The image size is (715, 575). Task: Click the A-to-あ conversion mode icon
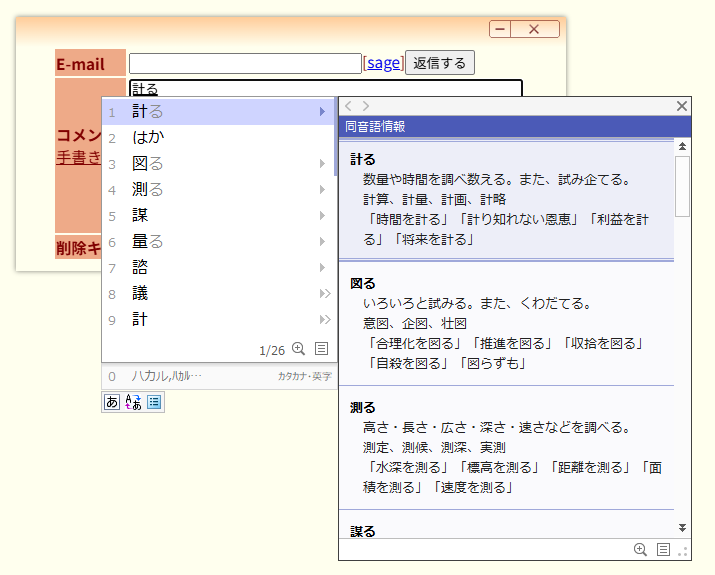133,402
